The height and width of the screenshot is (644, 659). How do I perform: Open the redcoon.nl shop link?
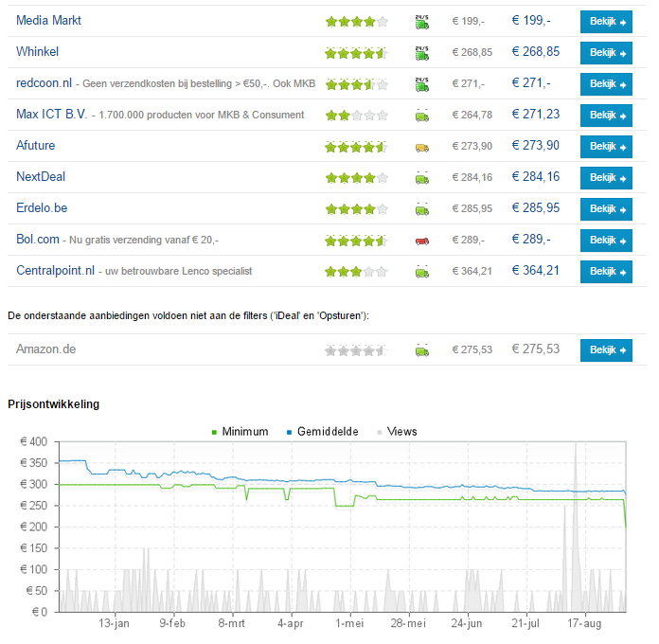click(x=44, y=82)
